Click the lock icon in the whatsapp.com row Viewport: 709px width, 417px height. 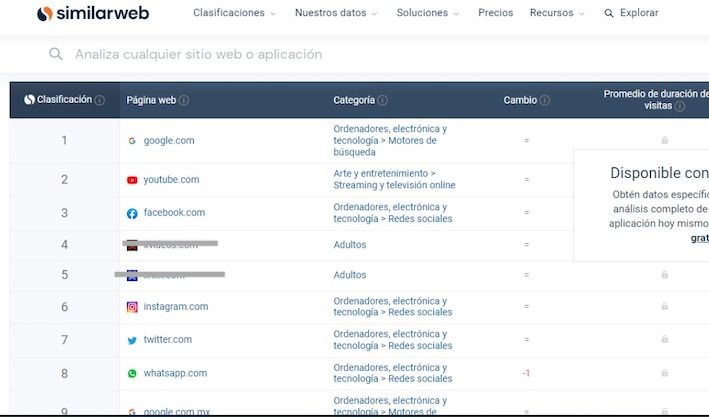tap(665, 373)
